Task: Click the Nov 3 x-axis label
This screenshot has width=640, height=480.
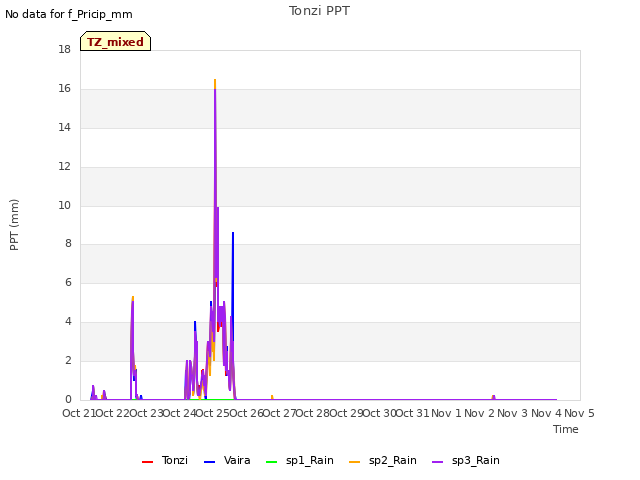Action: 513,413
